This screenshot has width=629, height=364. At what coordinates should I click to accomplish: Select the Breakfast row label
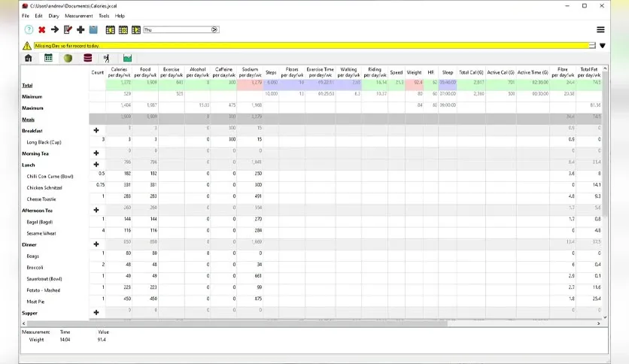click(x=32, y=131)
